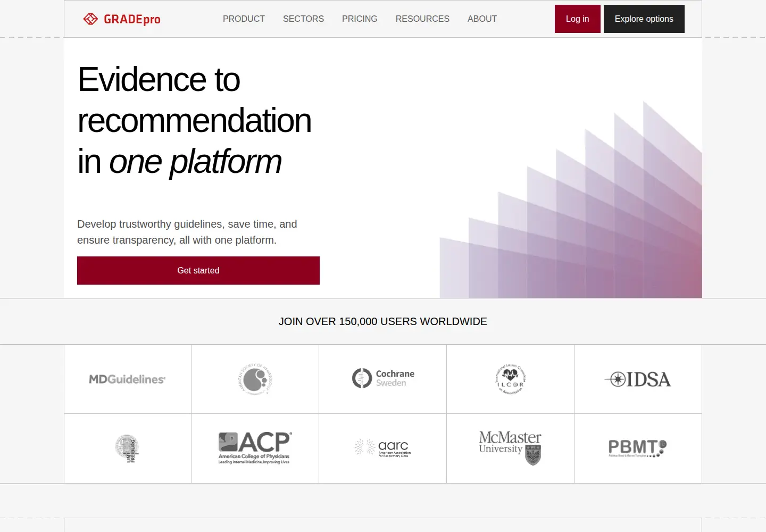The image size is (766, 532).
Task: Click the ILCOR logo
Action: [511, 379]
